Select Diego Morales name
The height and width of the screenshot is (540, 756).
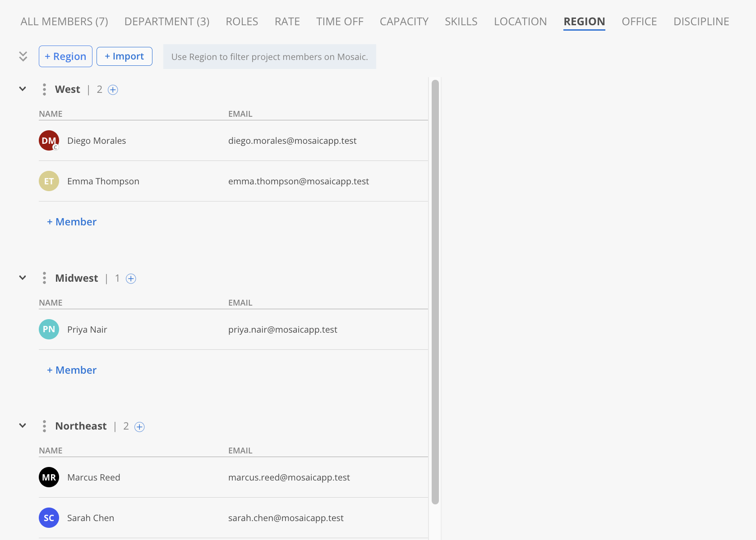click(97, 141)
